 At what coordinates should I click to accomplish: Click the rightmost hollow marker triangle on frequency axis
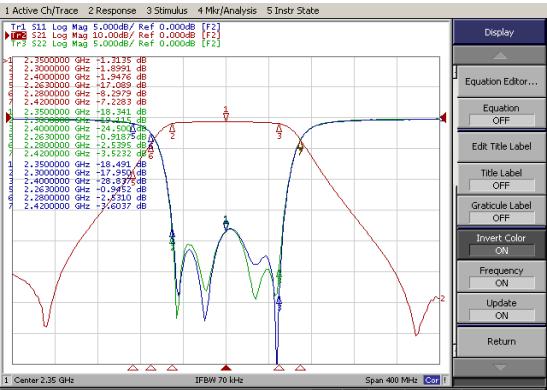[x=300, y=368]
